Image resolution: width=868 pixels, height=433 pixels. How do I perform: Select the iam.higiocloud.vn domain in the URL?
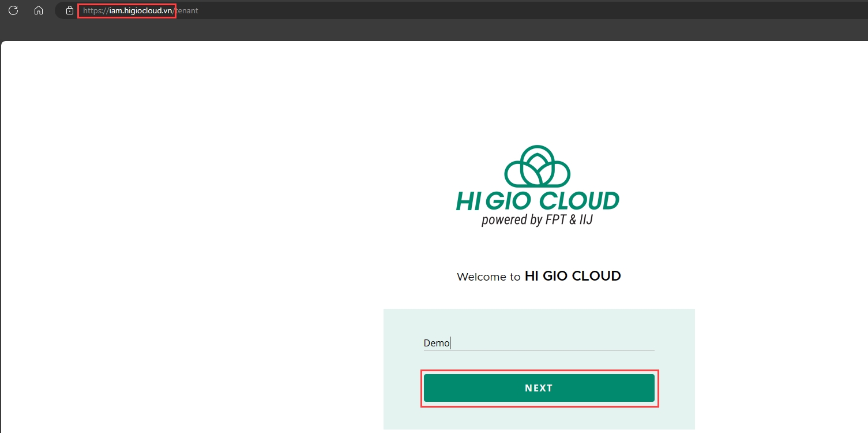tap(137, 10)
